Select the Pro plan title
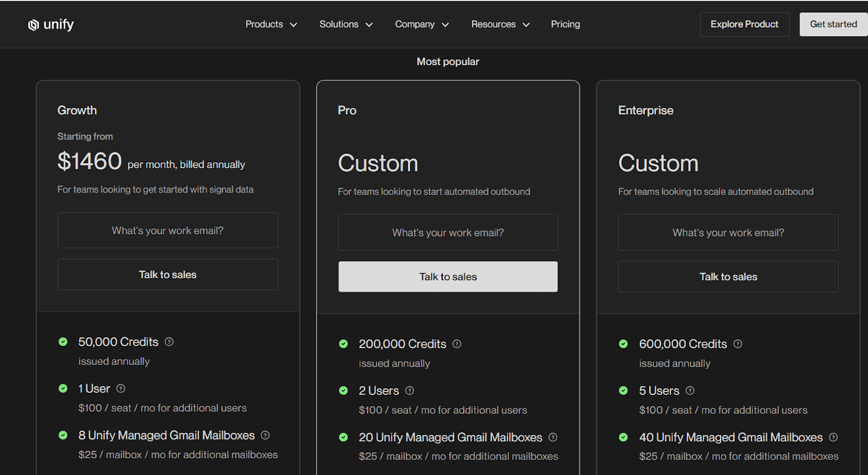Image resolution: width=868 pixels, height=475 pixels. tap(347, 110)
